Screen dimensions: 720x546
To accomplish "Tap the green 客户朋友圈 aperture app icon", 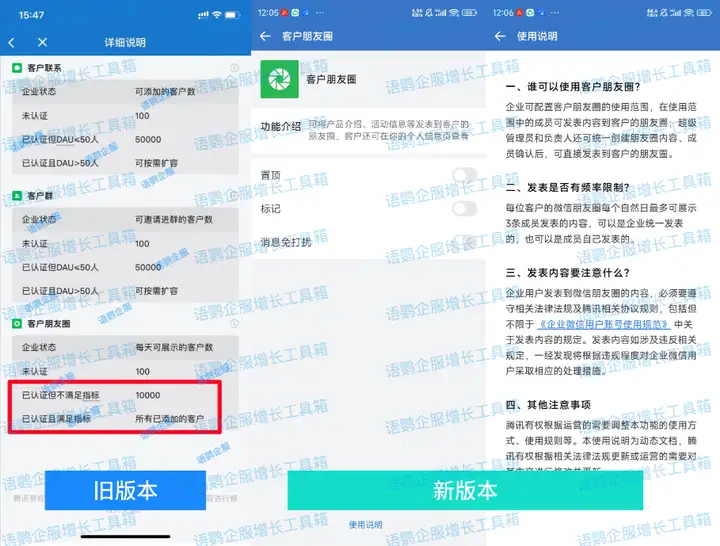I will pos(279,79).
